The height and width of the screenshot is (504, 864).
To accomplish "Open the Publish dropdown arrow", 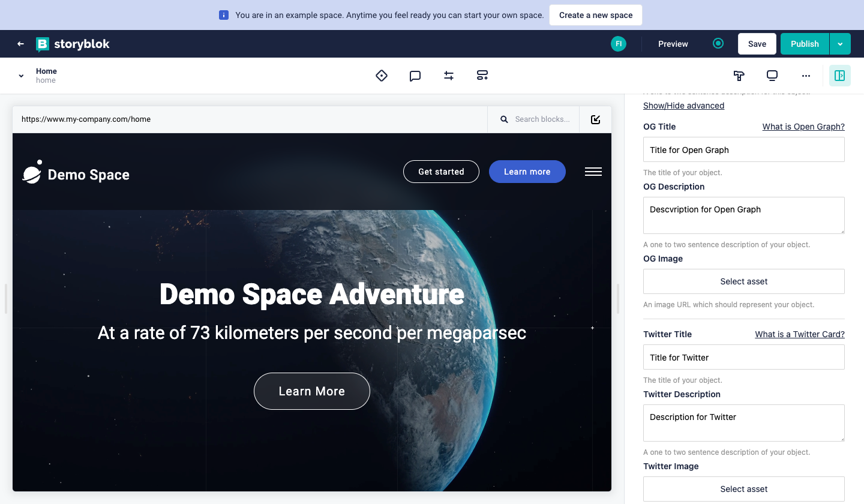I will pyautogui.click(x=840, y=44).
